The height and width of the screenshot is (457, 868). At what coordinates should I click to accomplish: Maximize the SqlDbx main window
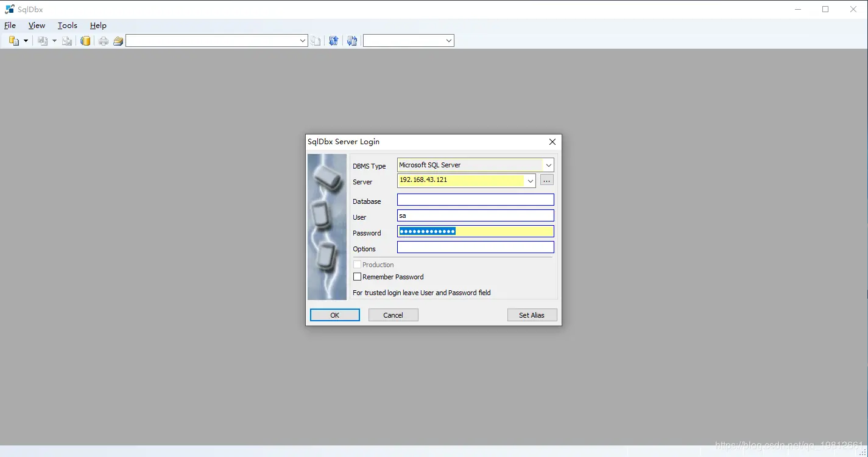point(825,9)
